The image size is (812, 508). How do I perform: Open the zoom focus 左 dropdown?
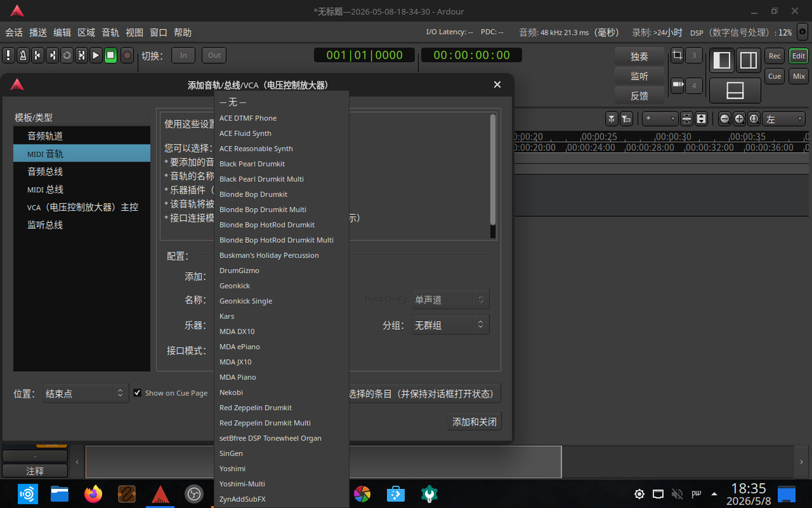pyautogui.click(x=784, y=119)
